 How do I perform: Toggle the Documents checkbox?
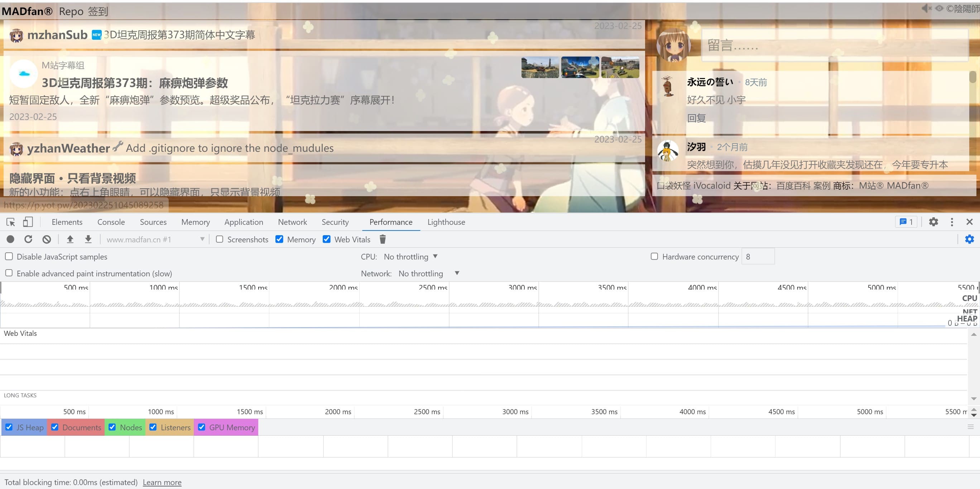click(55, 427)
